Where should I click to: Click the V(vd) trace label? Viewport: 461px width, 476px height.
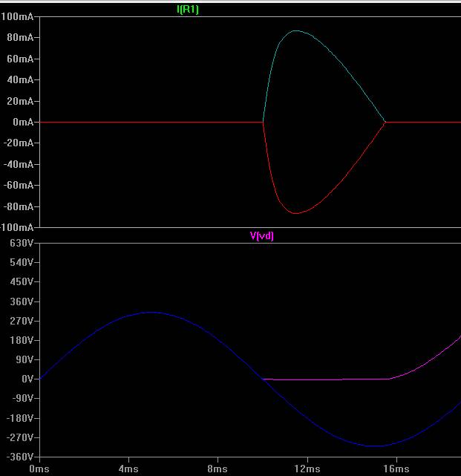click(x=261, y=235)
